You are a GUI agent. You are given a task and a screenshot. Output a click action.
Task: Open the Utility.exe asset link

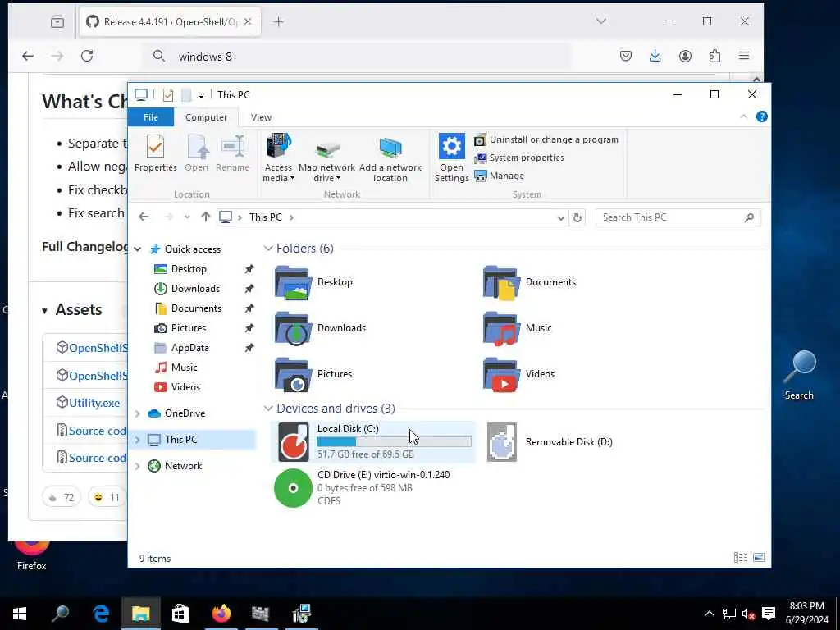94,403
